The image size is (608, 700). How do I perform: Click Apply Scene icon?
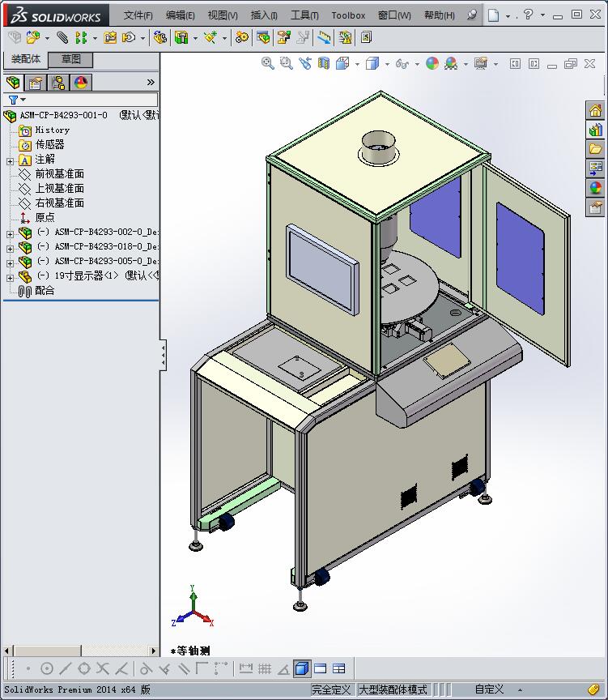click(451, 64)
